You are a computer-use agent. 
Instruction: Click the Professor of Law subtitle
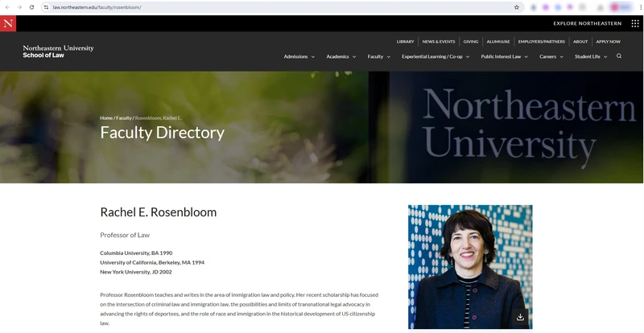coord(125,236)
